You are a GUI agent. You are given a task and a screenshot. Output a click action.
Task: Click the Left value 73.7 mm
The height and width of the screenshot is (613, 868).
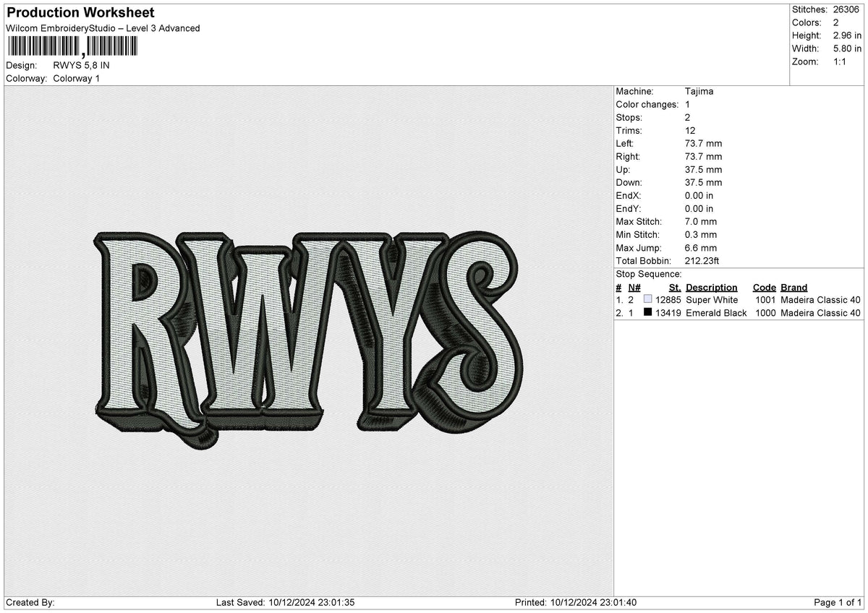[x=703, y=143]
